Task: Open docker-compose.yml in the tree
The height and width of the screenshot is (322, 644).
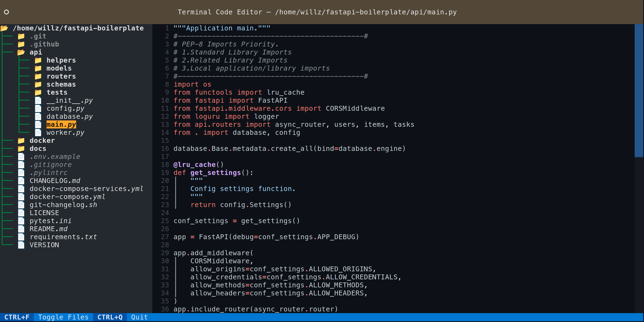Action: (x=67, y=197)
